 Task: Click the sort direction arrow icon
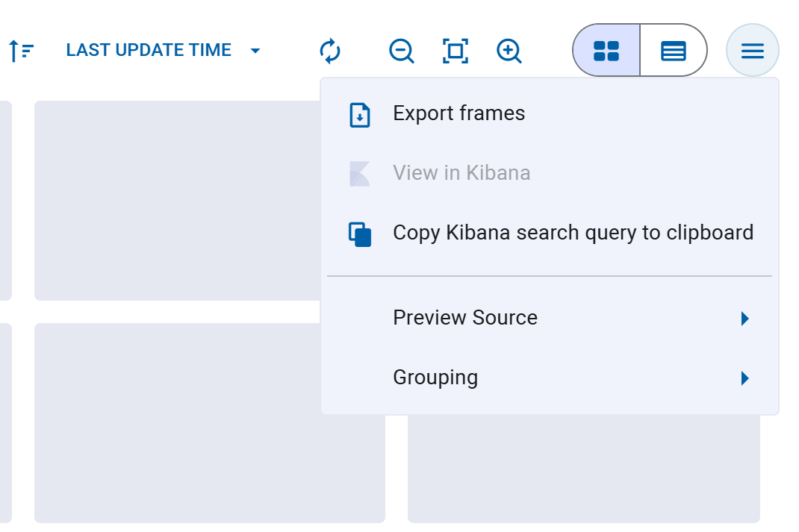point(21,50)
